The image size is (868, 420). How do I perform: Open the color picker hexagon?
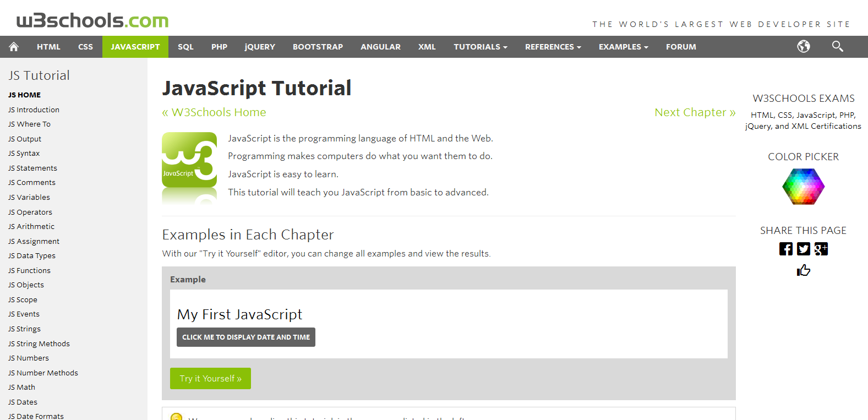[x=804, y=187]
